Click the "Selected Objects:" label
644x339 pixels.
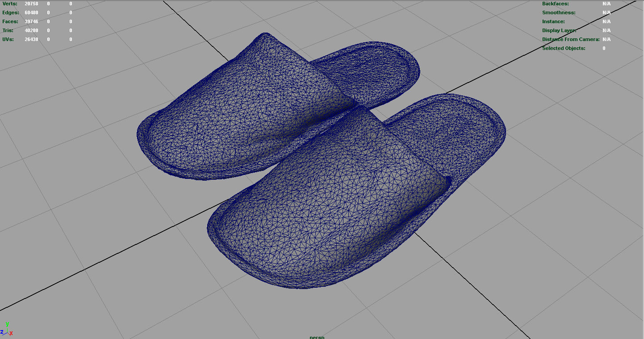564,48
